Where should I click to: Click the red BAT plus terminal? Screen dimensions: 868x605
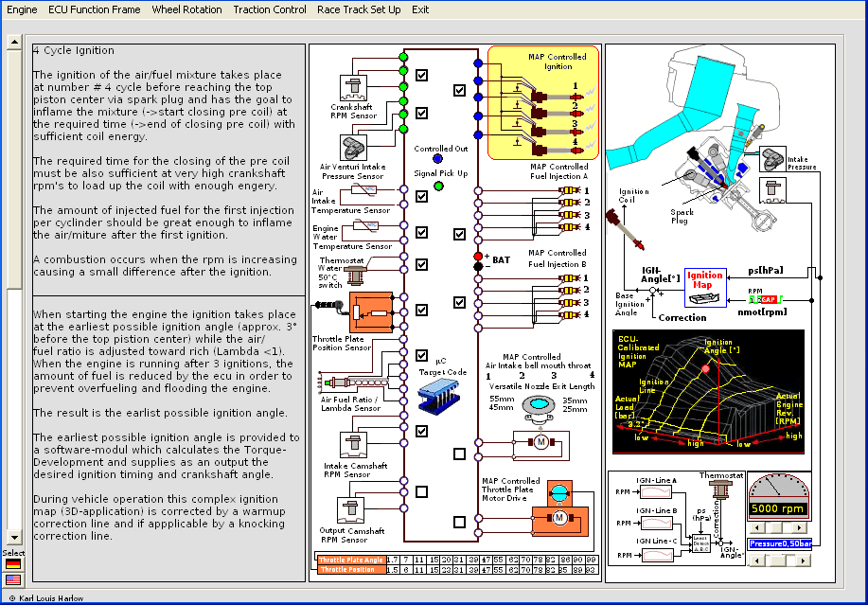[478, 257]
